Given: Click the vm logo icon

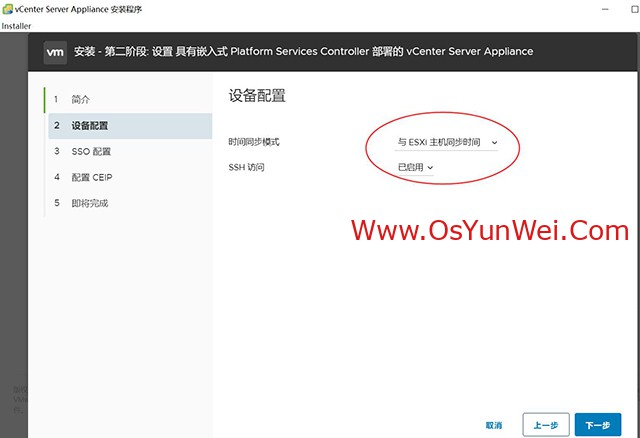Looking at the screenshot, I should click(55, 52).
